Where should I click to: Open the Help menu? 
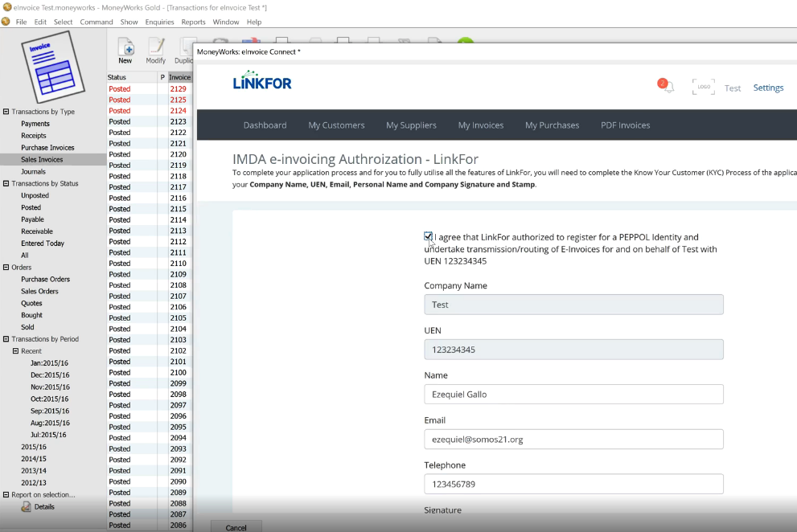click(x=254, y=22)
